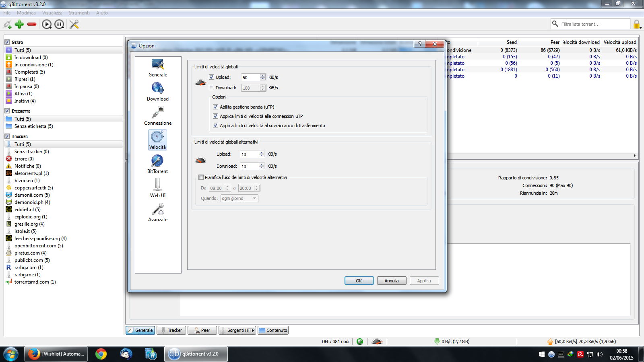The height and width of the screenshot is (362, 644).
Task: Click the Annulla button
Action: pyautogui.click(x=392, y=281)
